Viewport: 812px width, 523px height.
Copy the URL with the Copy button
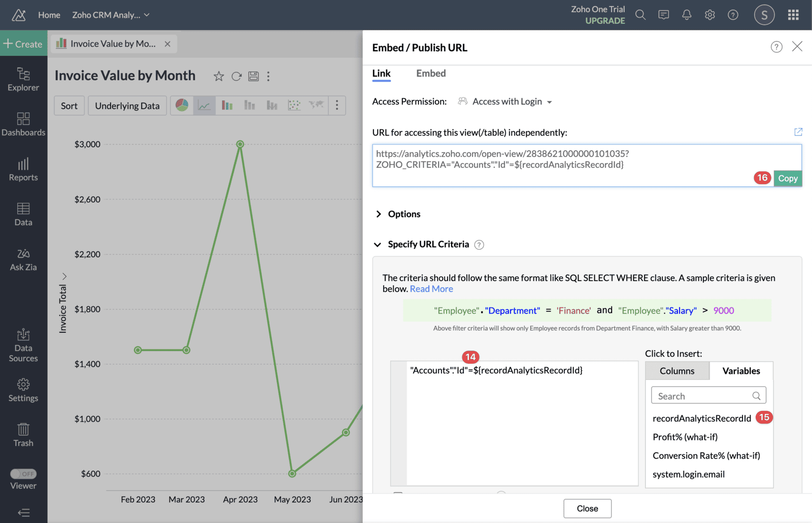tap(788, 178)
